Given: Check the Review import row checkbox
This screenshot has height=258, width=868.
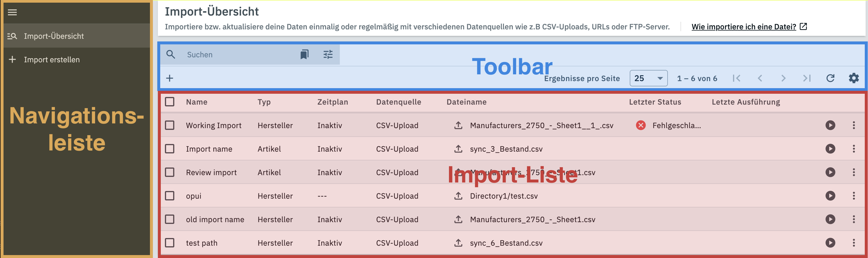Looking at the screenshot, I should click(170, 172).
